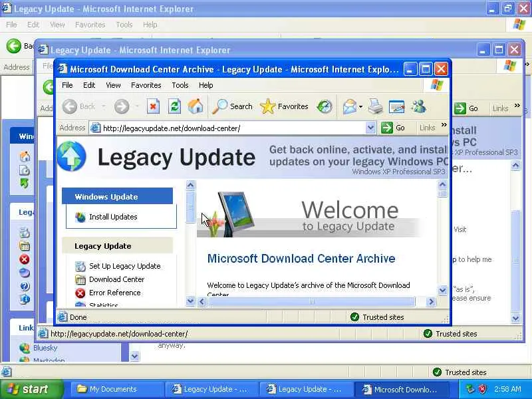Click content pane scroll up arrow

(442, 185)
